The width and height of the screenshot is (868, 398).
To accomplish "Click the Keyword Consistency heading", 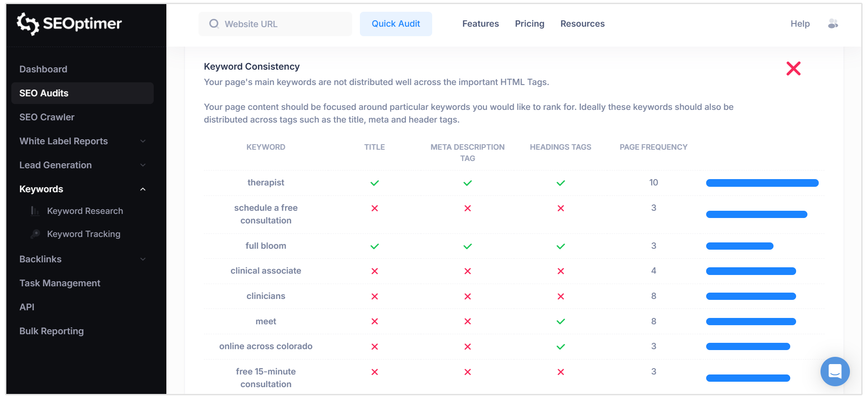I will pyautogui.click(x=252, y=66).
